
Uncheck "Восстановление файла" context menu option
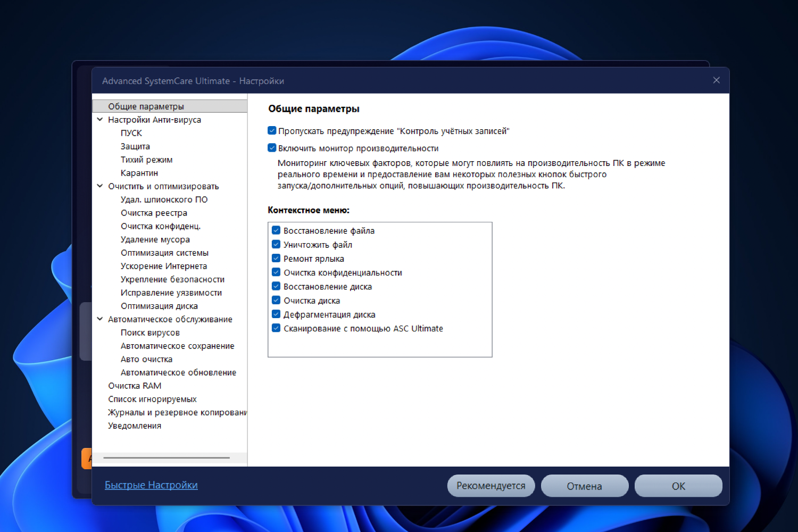276,230
